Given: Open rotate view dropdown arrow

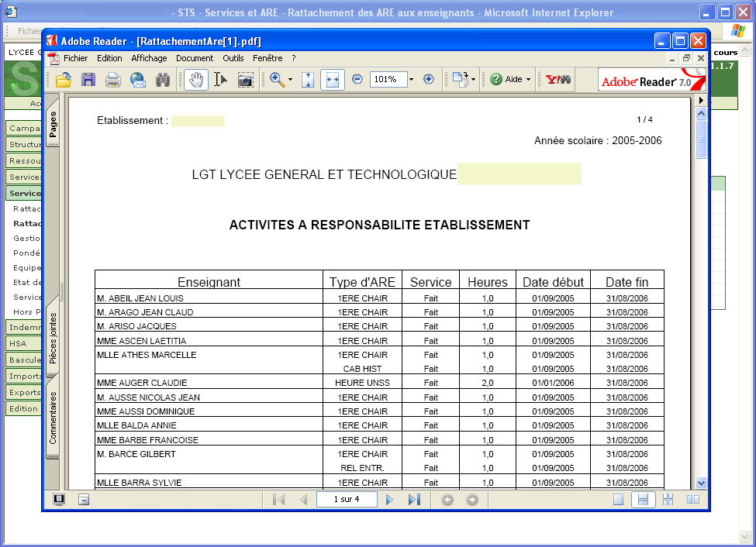Looking at the screenshot, I should point(473,80).
